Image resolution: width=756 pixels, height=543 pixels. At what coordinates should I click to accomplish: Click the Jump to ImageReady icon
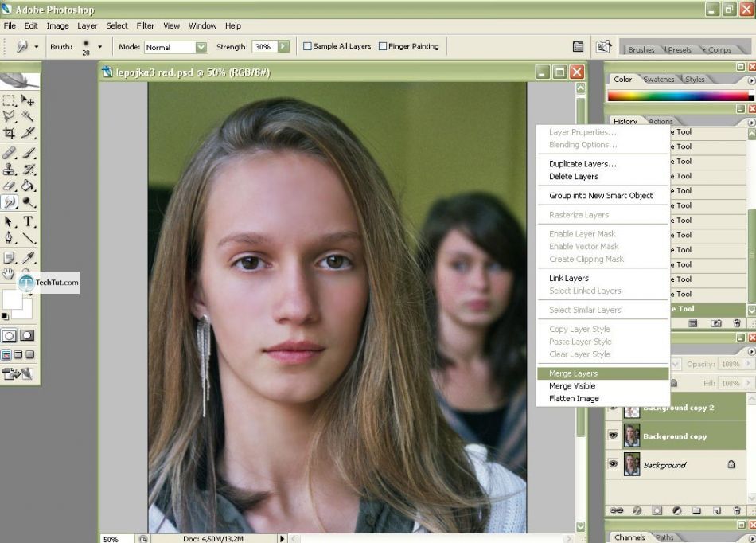click(x=18, y=373)
